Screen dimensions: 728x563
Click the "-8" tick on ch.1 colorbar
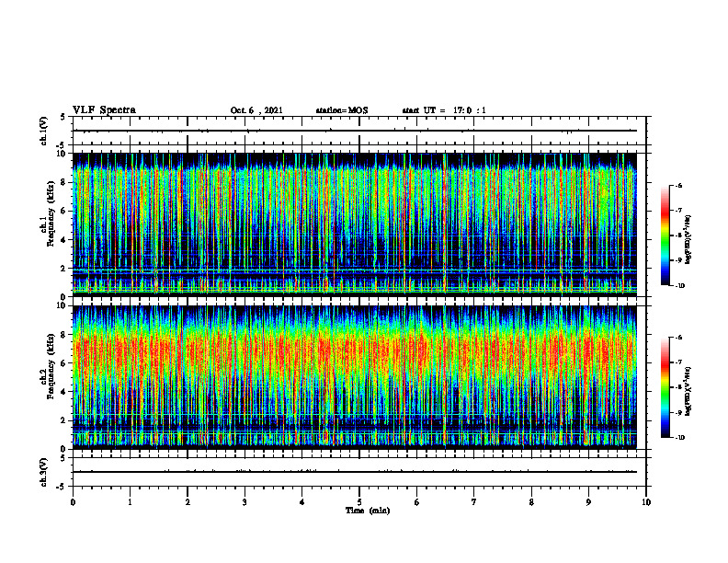click(678, 236)
